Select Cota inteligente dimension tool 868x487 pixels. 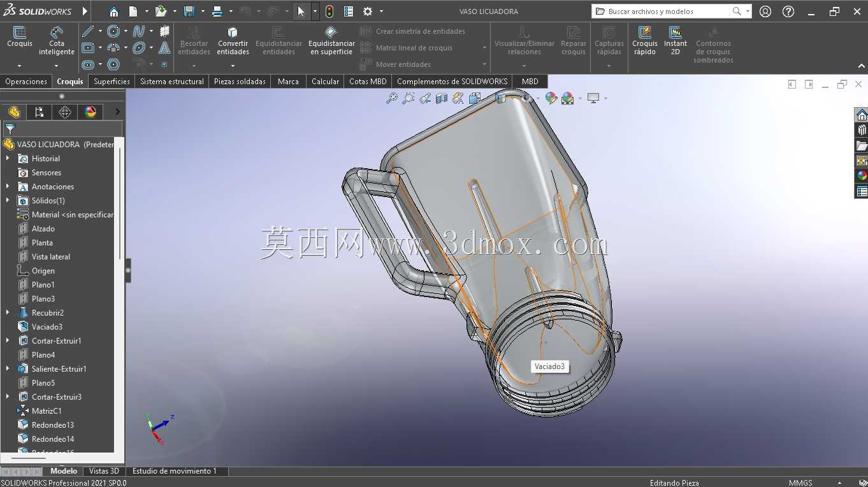[57, 41]
